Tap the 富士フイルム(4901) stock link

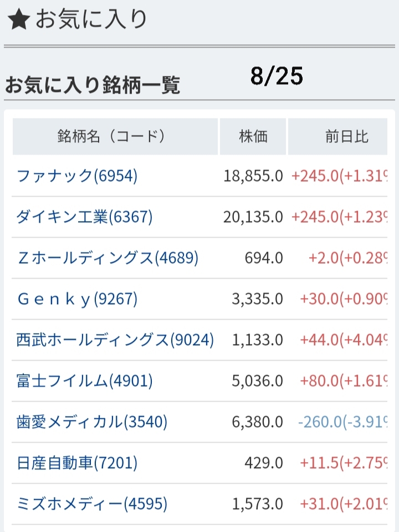point(84,381)
